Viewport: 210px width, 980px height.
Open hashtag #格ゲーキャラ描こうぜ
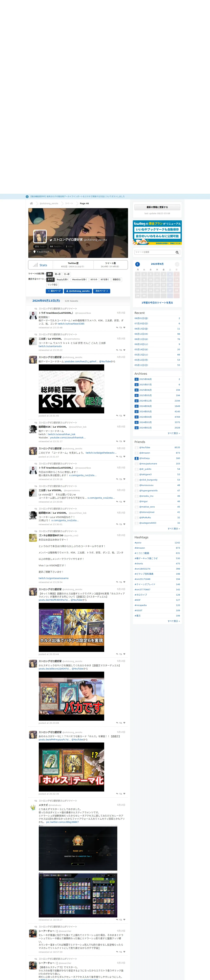click(146, 558)
